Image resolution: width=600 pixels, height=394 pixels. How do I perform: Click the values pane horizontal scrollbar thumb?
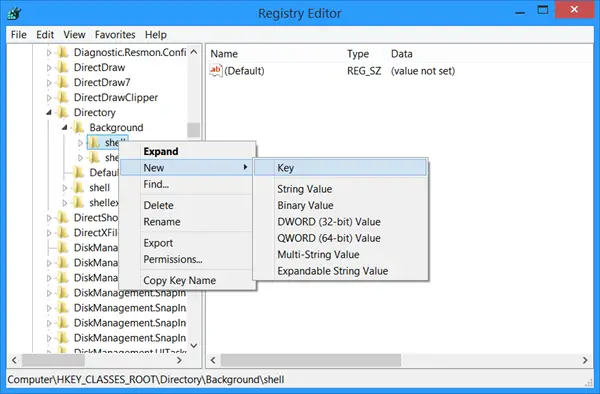click(x=311, y=360)
